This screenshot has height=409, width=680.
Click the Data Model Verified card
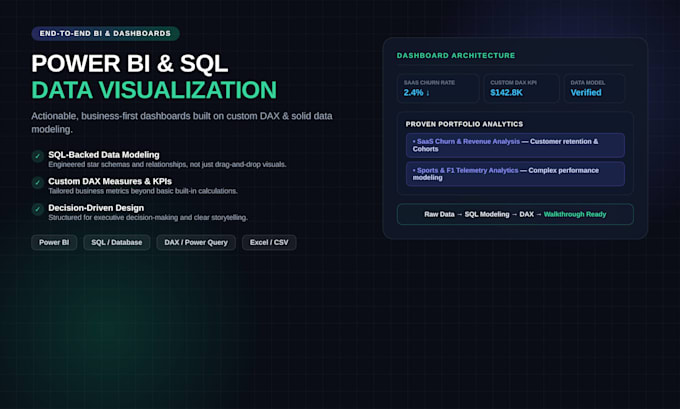[595, 88]
